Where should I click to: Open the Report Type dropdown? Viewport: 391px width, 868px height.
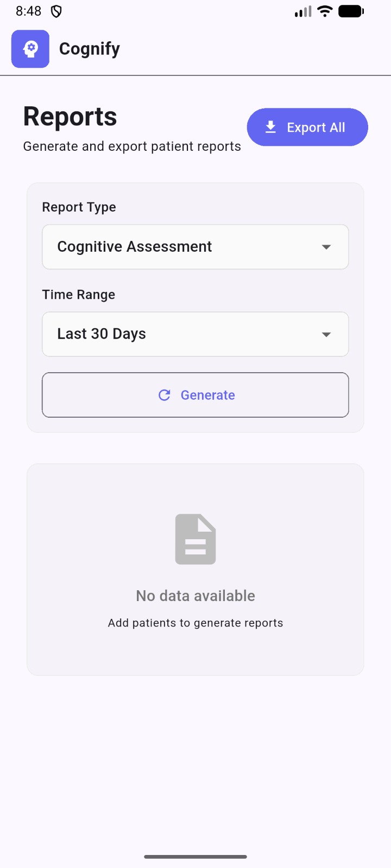point(195,247)
